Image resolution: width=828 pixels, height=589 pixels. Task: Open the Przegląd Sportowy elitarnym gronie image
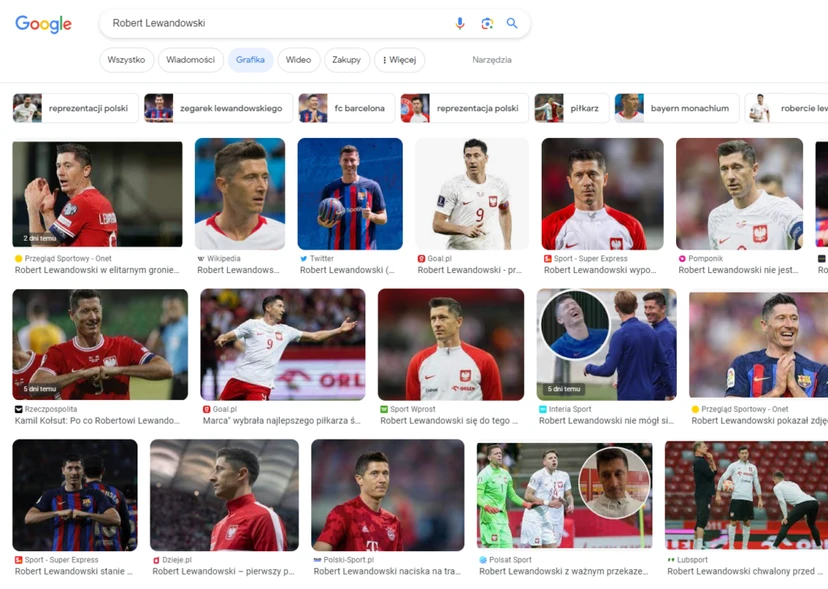tap(98, 194)
